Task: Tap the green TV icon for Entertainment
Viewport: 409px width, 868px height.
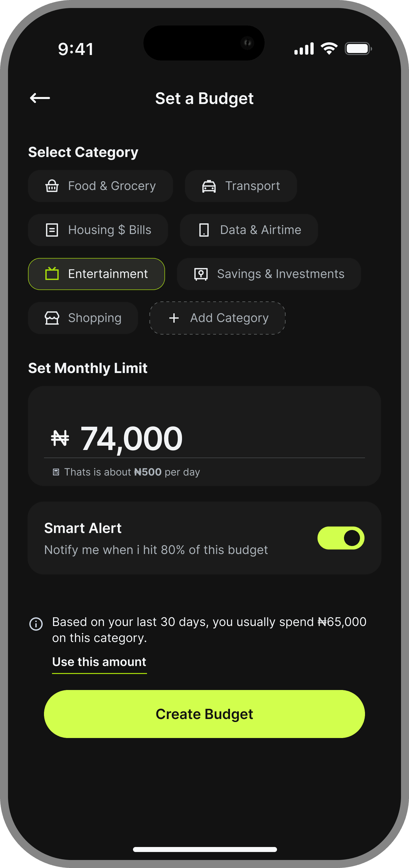Action: 52,274
